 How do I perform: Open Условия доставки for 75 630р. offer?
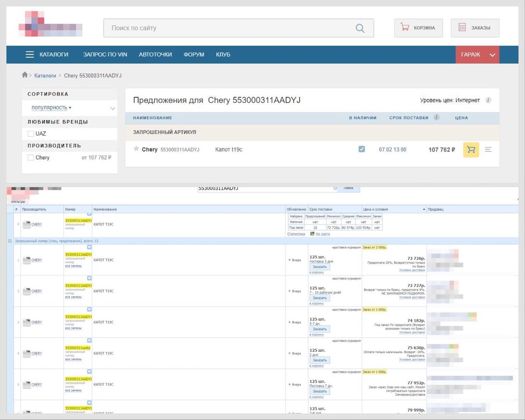[412, 360]
